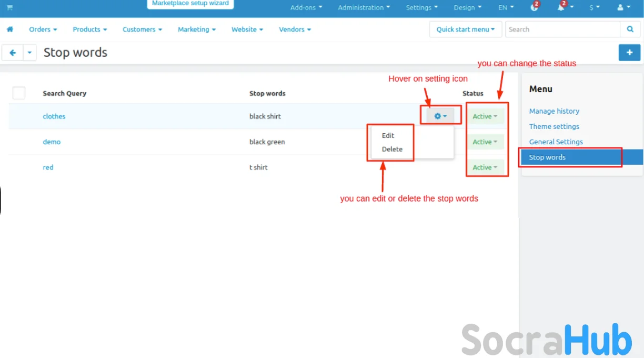Click the blue plus add button
The height and width of the screenshot is (358, 644).
(x=629, y=53)
